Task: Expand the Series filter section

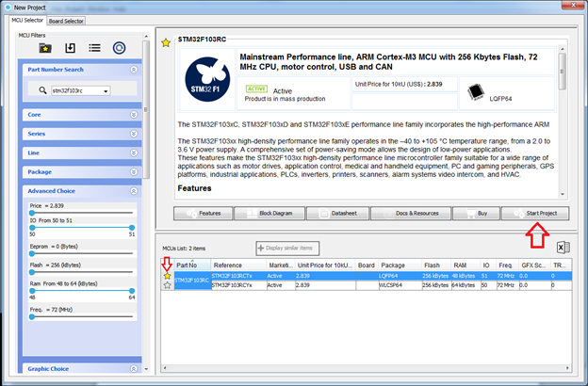Action: [134, 134]
